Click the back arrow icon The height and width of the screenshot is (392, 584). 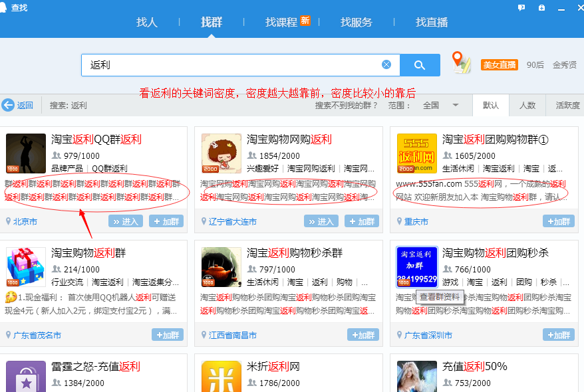(x=8, y=105)
